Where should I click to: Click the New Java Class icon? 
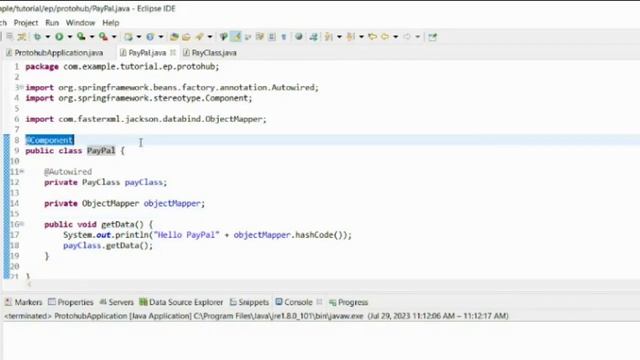click(150, 37)
